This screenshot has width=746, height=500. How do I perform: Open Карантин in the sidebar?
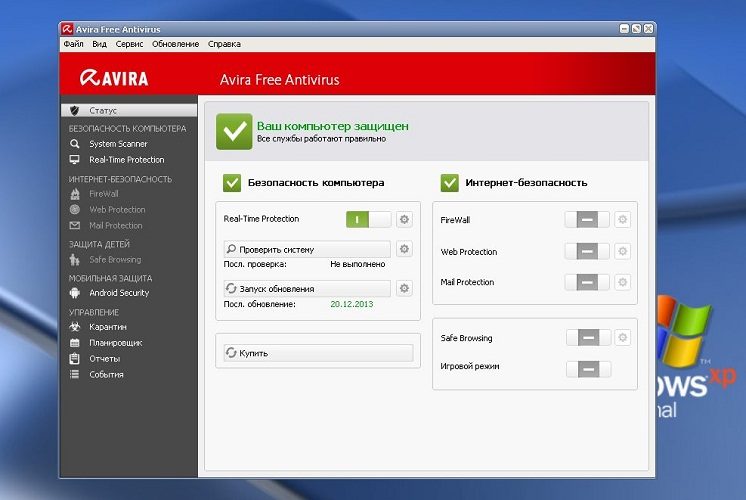(x=108, y=327)
